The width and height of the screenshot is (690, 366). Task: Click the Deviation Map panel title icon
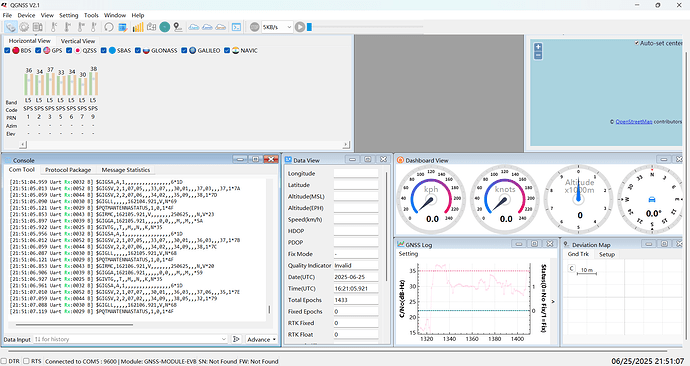pos(567,244)
